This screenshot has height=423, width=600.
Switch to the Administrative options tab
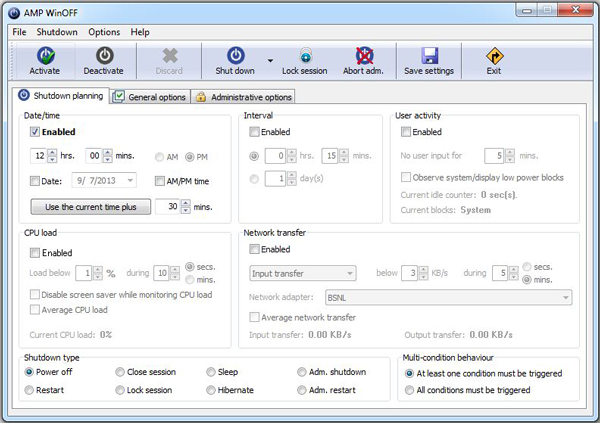[x=243, y=97]
